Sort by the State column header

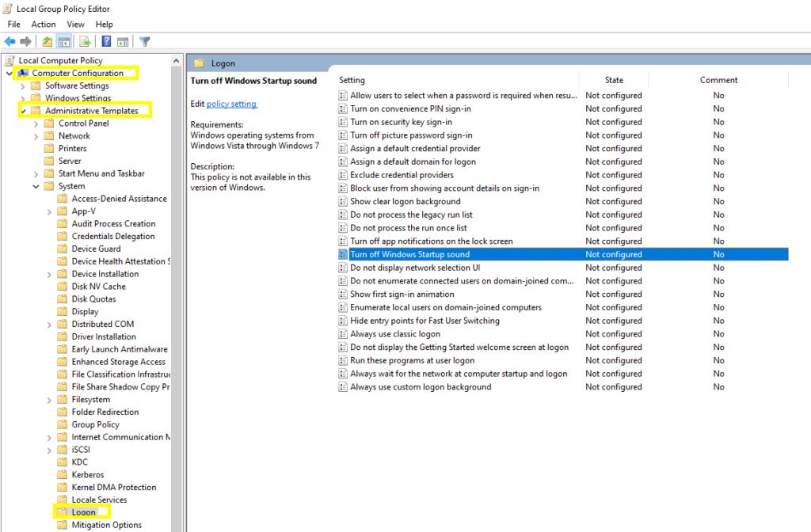pyautogui.click(x=614, y=80)
